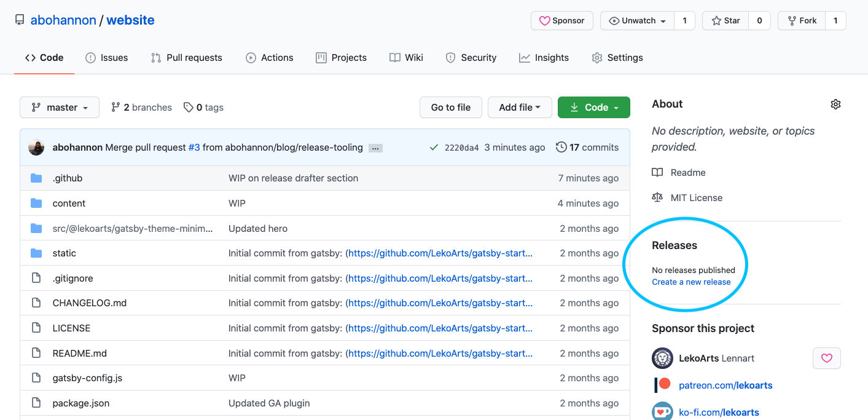Viewport: 868px width, 420px height.
Task: Click the file icon beside package.json
Action: (36, 403)
